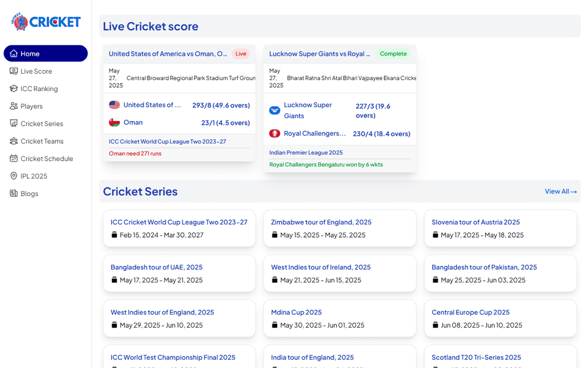Open Cricket Schedule
Viewport: 588px width, 368px height.
coord(46,159)
